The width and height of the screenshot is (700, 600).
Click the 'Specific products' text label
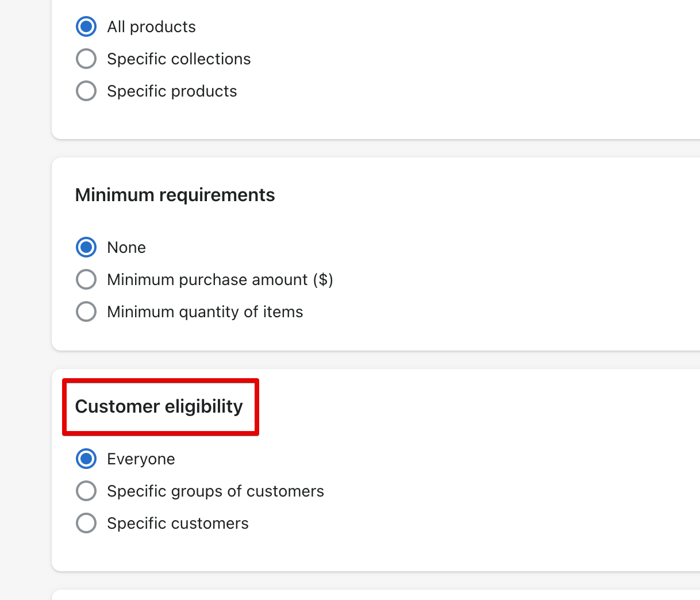172,91
